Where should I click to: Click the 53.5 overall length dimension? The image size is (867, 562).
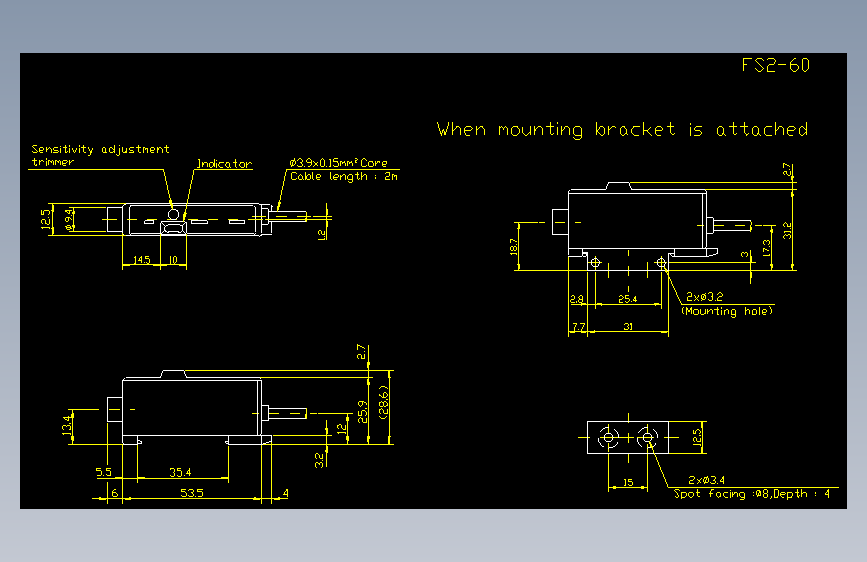tap(192, 493)
